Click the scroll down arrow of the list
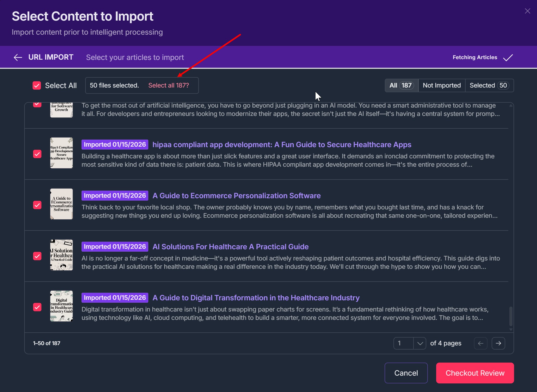Screen dimensions: 537x392 511,329
